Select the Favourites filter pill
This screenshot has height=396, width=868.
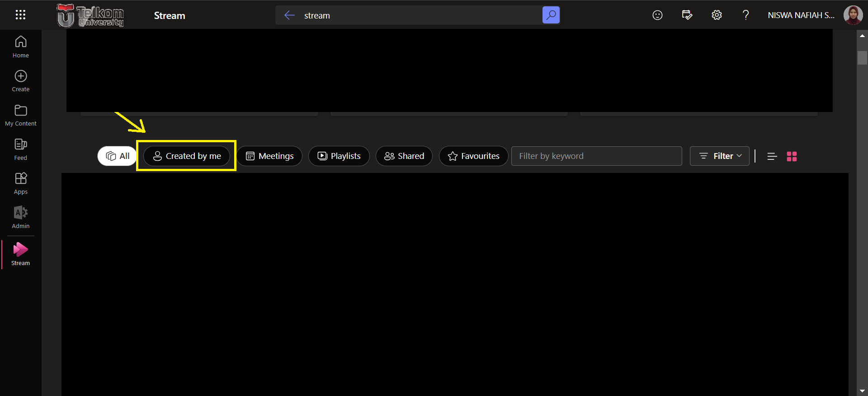click(473, 156)
